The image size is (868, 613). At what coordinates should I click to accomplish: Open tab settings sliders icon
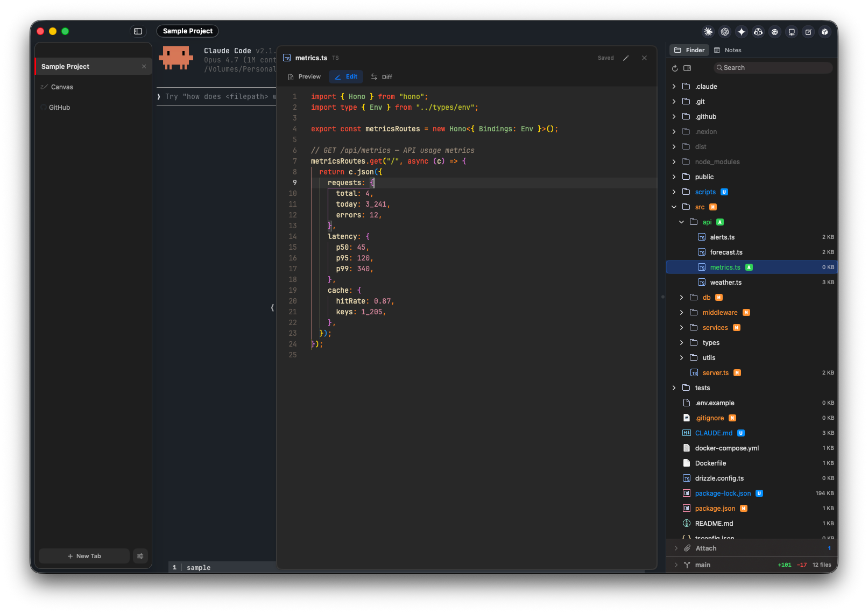[x=140, y=556]
